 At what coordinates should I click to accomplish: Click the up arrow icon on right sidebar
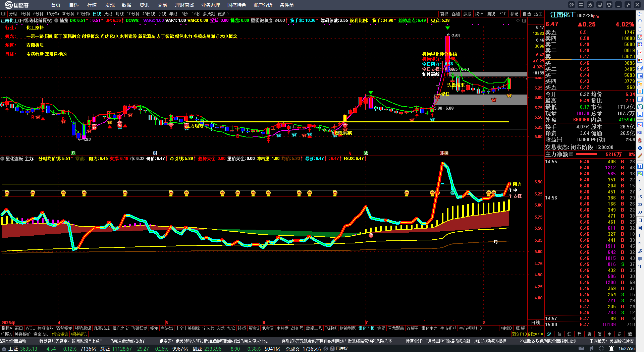click(640, 21)
